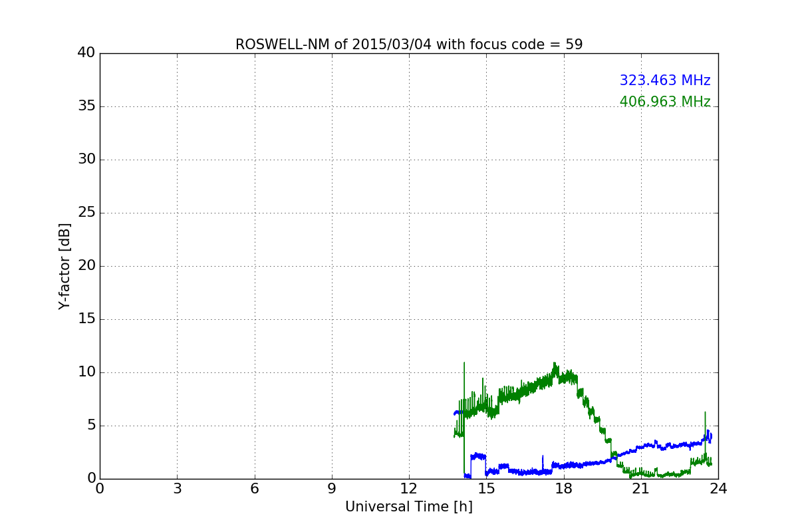Click the x-axis tick label 6
This screenshot has height=532, width=798.
point(254,489)
